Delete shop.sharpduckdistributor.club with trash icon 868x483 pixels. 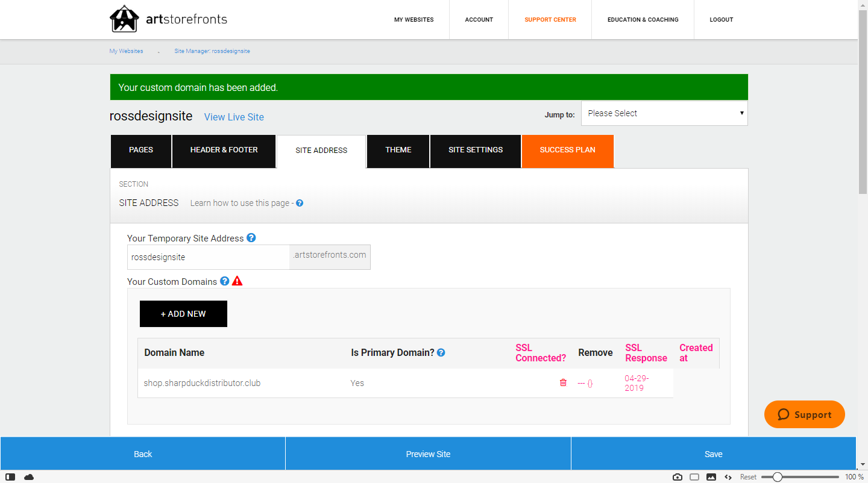pos(563,382)
